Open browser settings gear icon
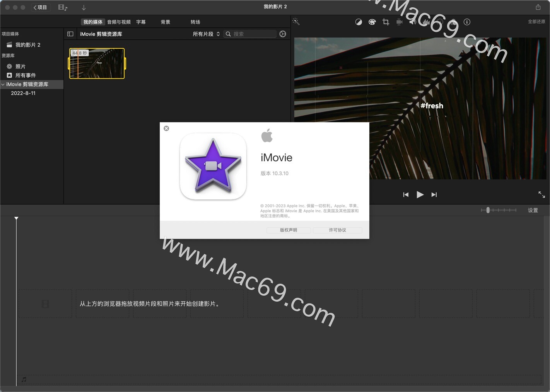Screen dimensions: 550x392 (x=283, y=34)
